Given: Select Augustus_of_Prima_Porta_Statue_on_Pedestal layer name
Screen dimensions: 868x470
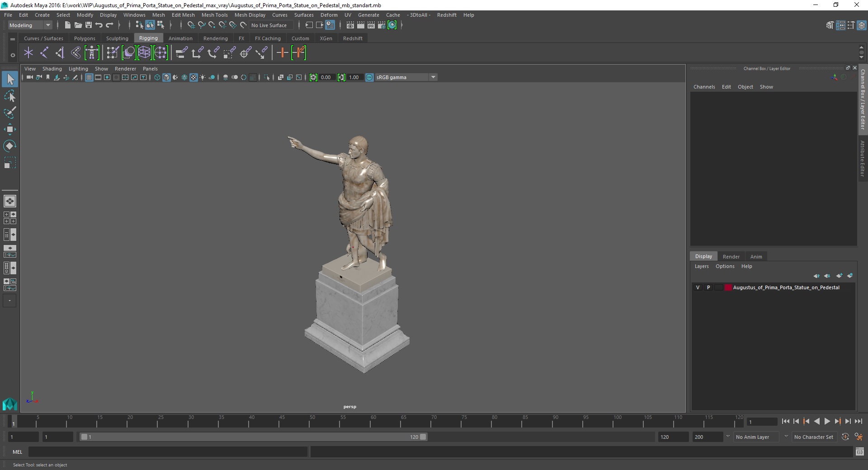Looking at the screenshot, I should (786, 287).
